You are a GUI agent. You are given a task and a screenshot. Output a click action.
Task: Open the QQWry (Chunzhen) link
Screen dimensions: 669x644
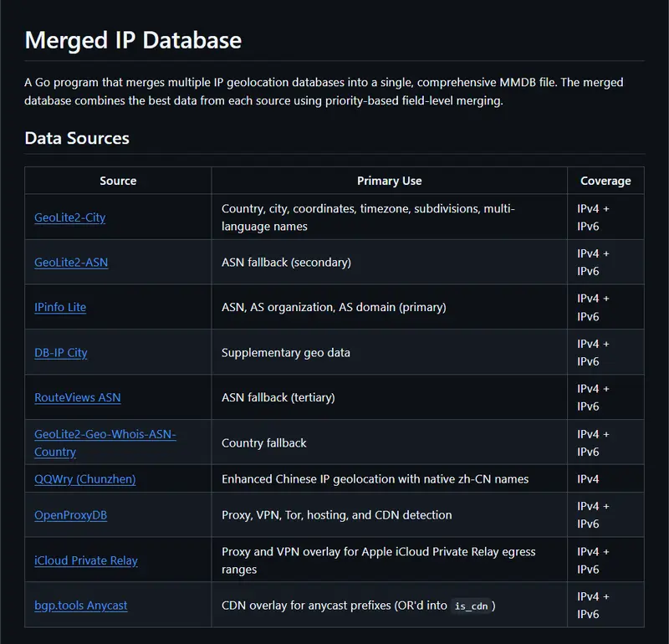[85, 479]
